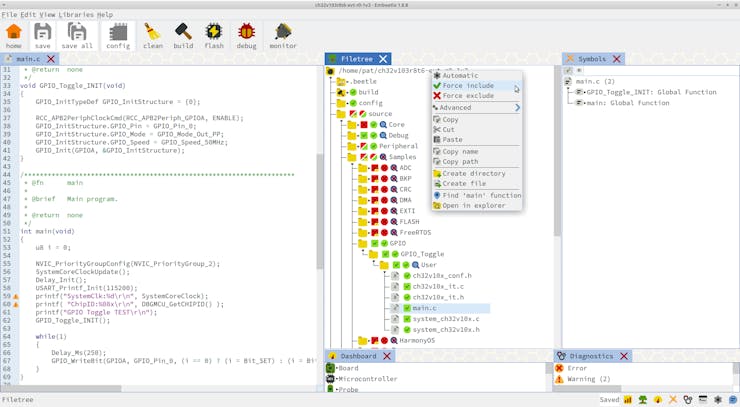Choose Force exclude from context menu
This screenshot has width=740, height=407.
(x=468, y=96)
